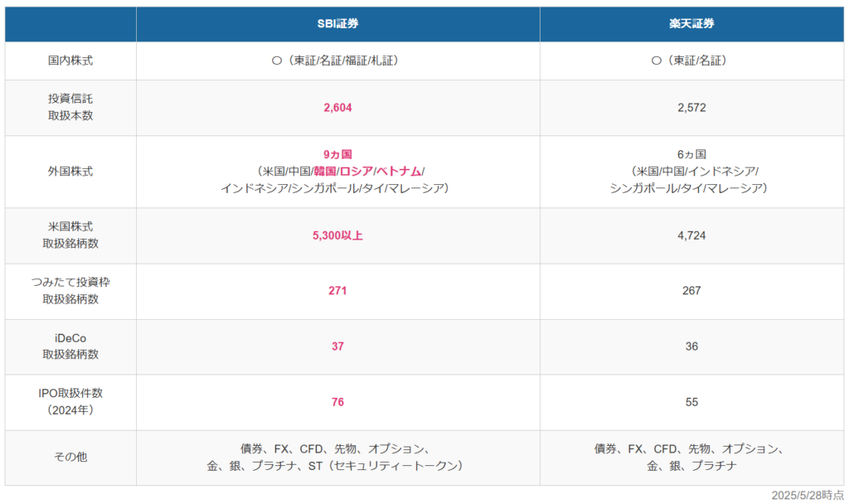Click the 267 value
The height and width of the screenshot is (504, 849).
point(691,291)
